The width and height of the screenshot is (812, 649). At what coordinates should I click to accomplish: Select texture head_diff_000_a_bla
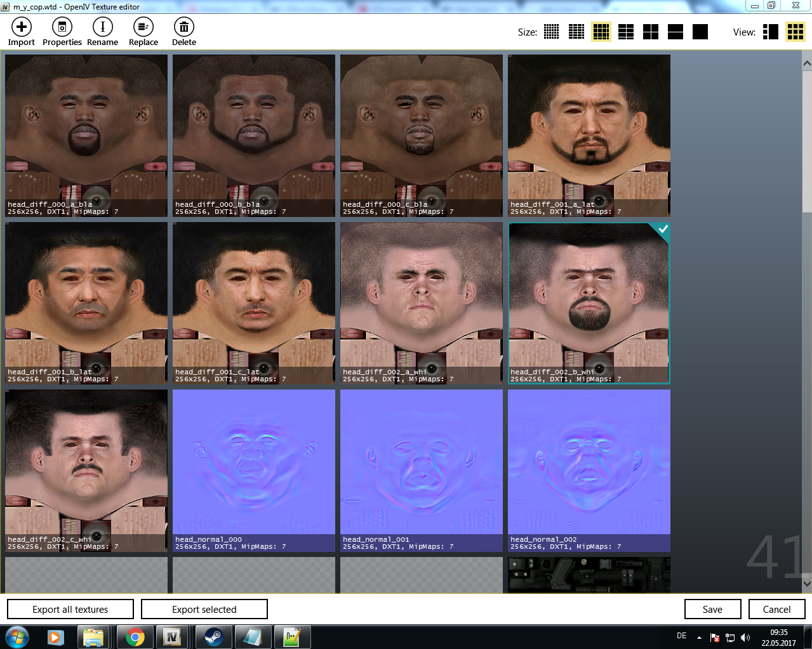pyautogui.click(x=86, y=136)
